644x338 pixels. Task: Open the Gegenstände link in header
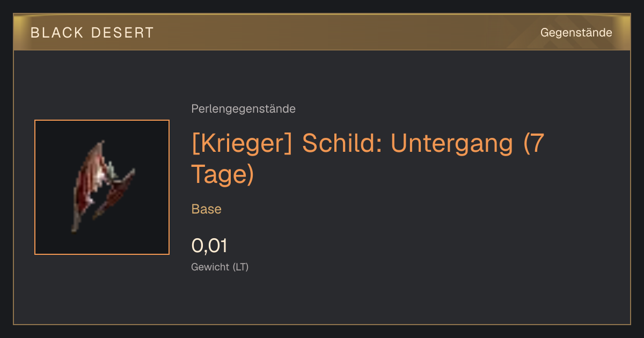click(x=576, y=33)
